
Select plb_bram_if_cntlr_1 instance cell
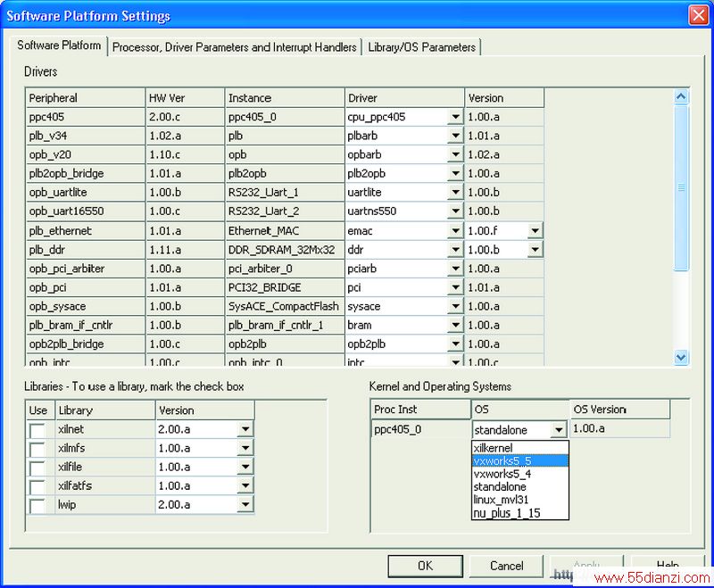[285, 325]
